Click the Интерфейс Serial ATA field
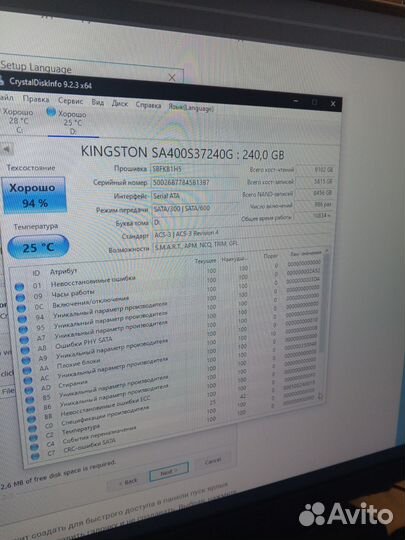Screen dimensions: 405x540 pyautogui.click(x=195, y=196)
